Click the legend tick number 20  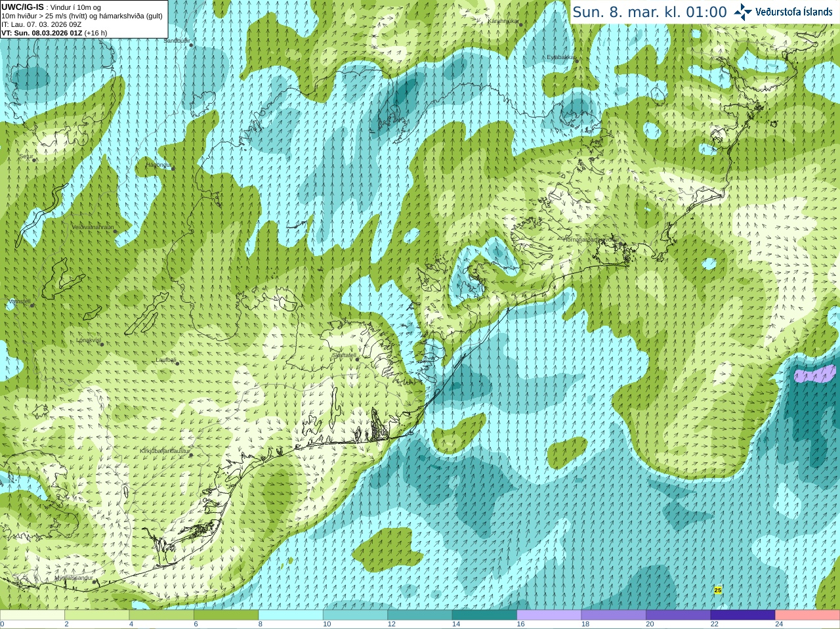click(x=650, y=624)
